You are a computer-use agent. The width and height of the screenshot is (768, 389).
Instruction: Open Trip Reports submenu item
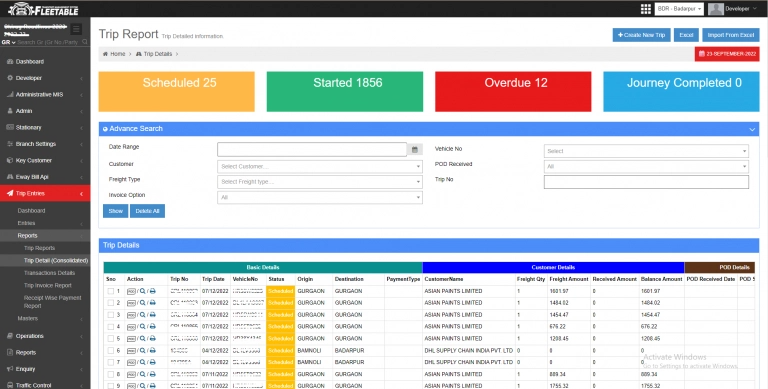tap(39, 248)
